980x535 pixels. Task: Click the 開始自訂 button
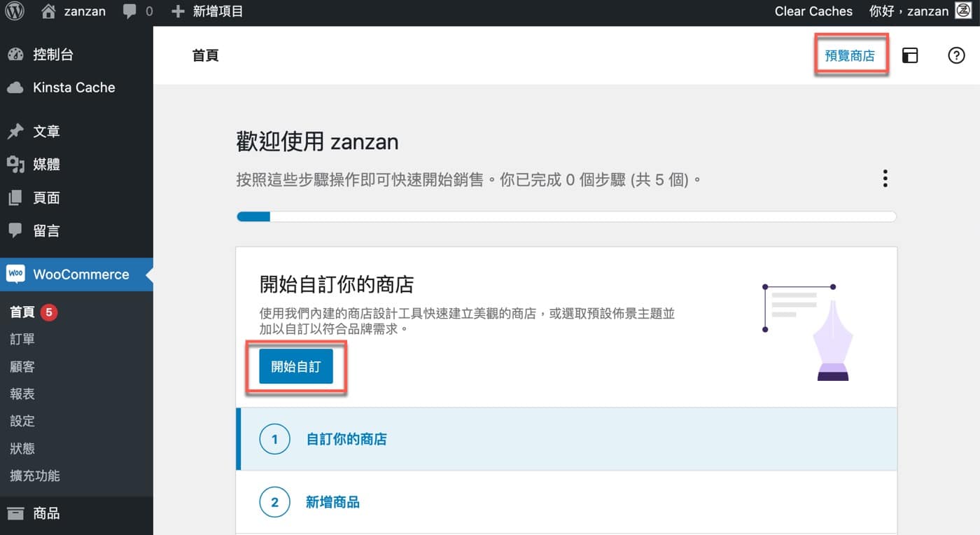point(296,366)
